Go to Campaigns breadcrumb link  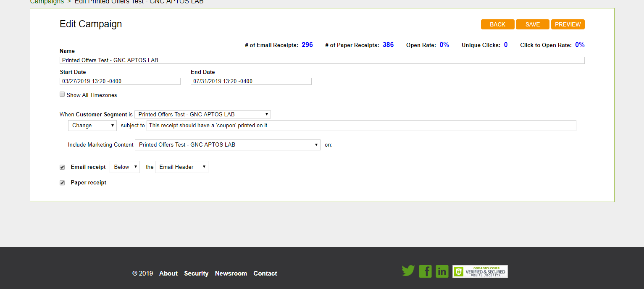point(47,2)
